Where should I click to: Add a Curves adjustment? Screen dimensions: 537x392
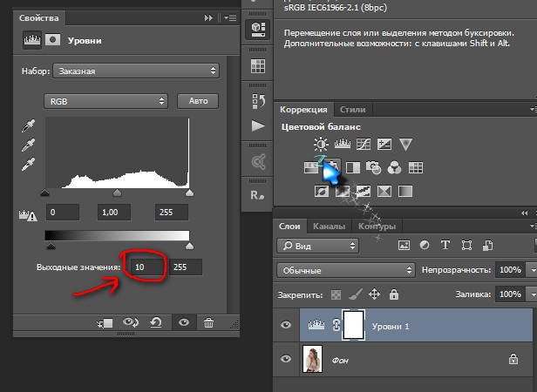click(x=364, y=144)
